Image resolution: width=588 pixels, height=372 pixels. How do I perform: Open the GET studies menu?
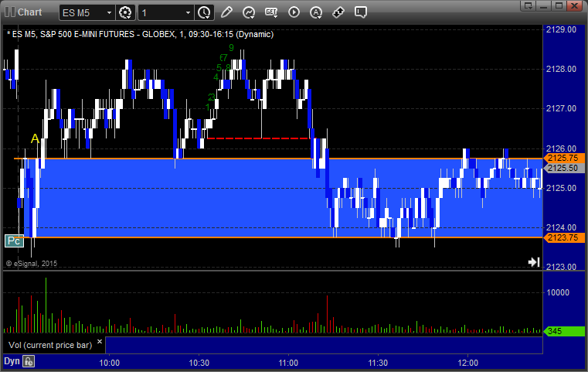tap(271, 12)
